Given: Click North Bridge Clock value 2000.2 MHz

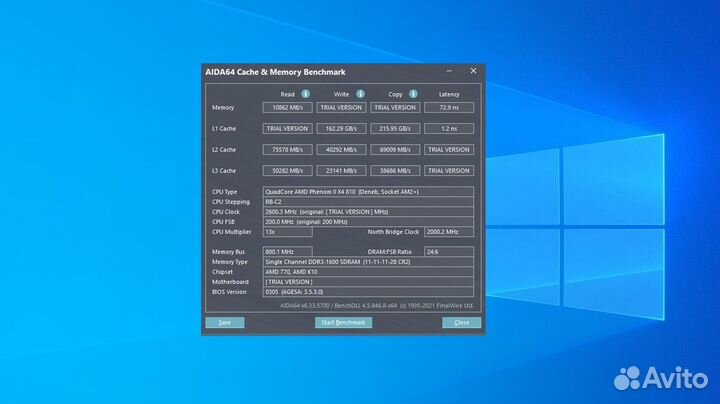Looking at the screenshot, I should [x=449, y=232].
